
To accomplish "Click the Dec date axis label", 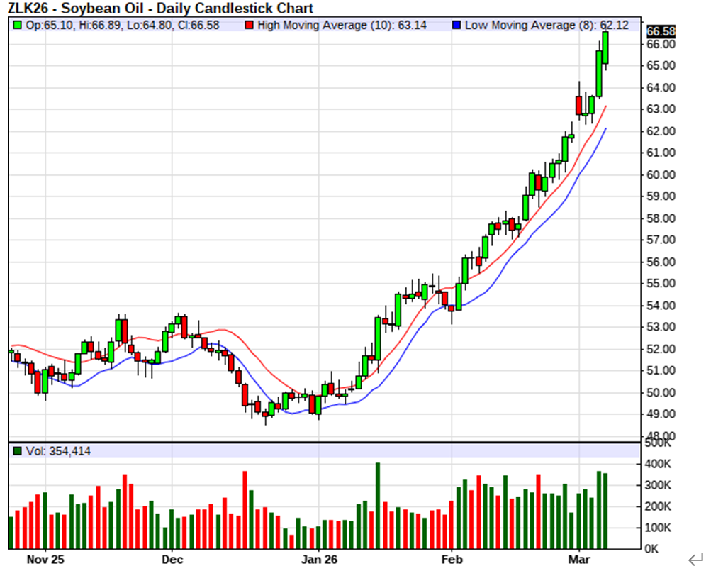I will click(x=172, y=559).
